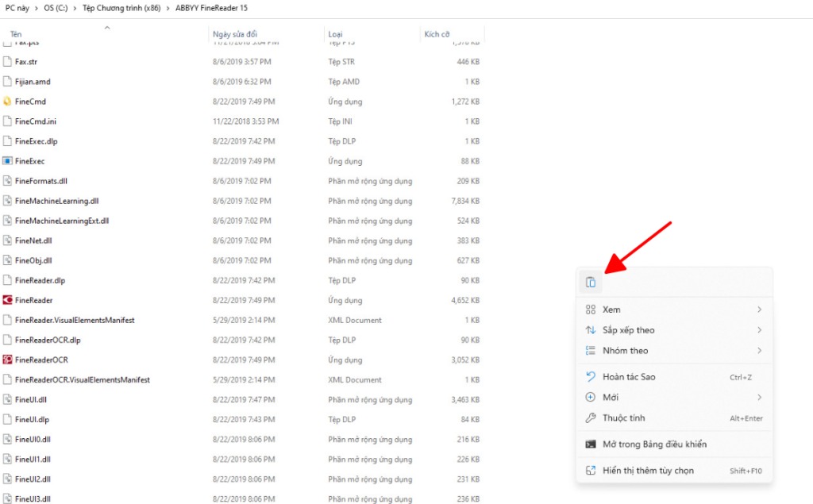Click the FineReader.dlp file icon
This screenshot has height=504, width=813.
[7, 280]
